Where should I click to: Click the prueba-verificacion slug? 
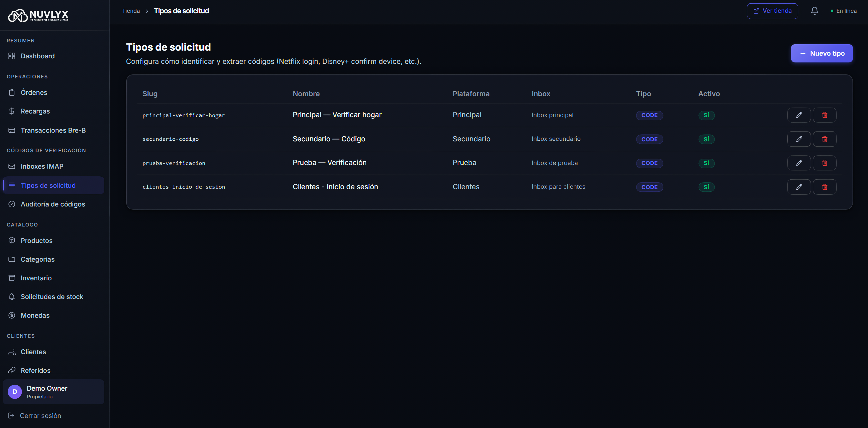pos(174,163)
